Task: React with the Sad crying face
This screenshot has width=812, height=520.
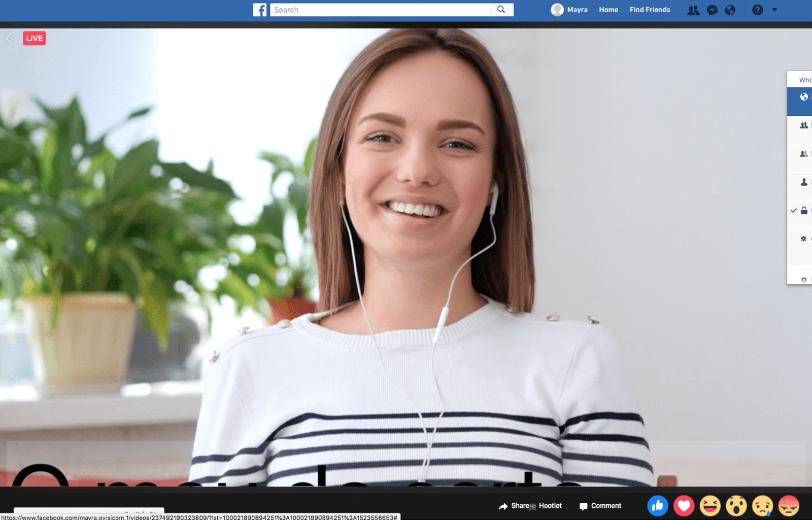Action: point(762,506)
